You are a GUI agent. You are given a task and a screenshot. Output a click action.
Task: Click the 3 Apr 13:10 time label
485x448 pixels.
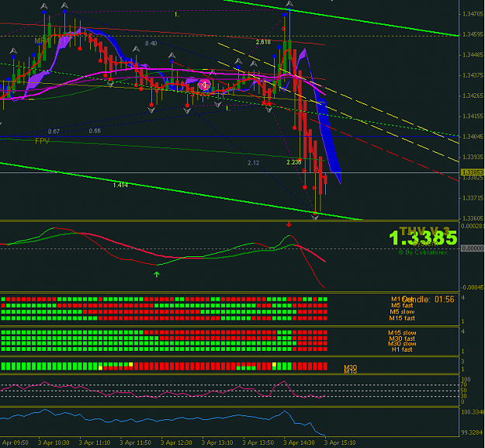[217, 443]
